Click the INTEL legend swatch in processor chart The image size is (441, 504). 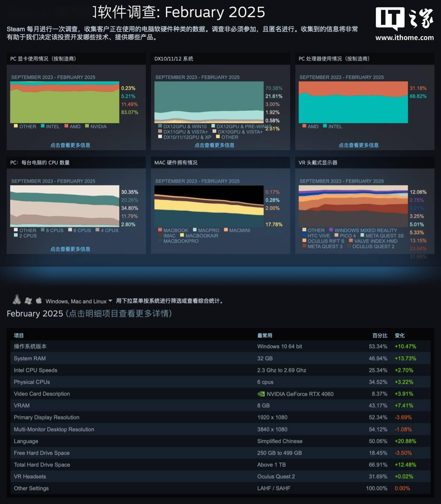pyautogui.click(x=325, y=126)
